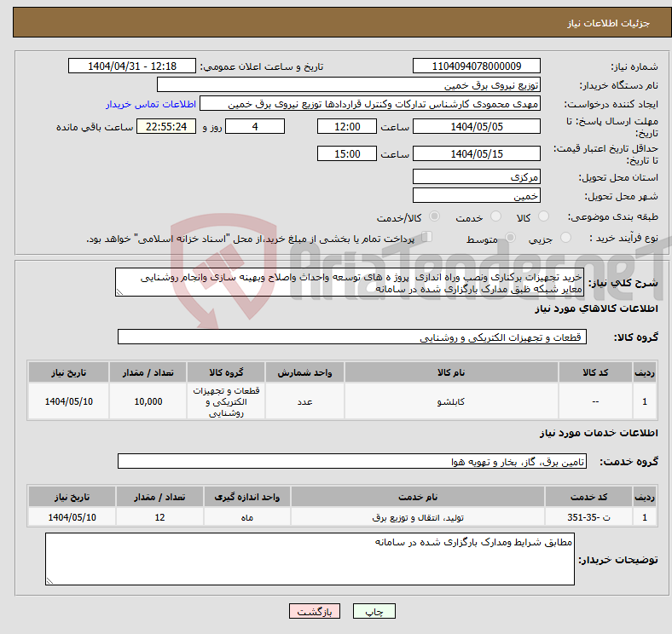
Task: Click the announcement date 1404/04/31 field
Action: pyautogui.click(x=132, y=66)
